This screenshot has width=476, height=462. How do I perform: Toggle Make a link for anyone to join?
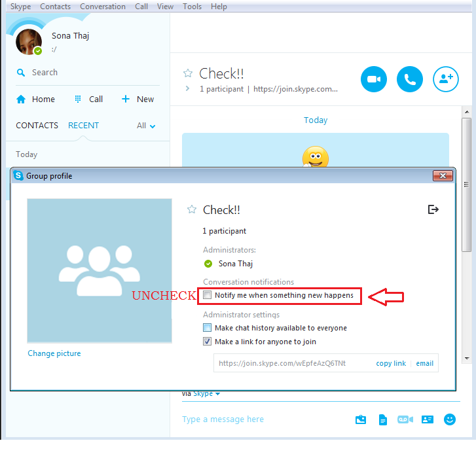(207, 342)
